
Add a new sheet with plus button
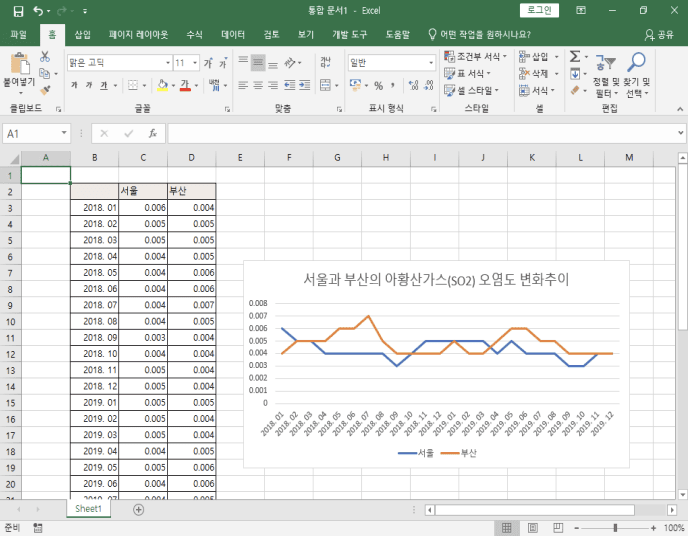coord(138,509)
